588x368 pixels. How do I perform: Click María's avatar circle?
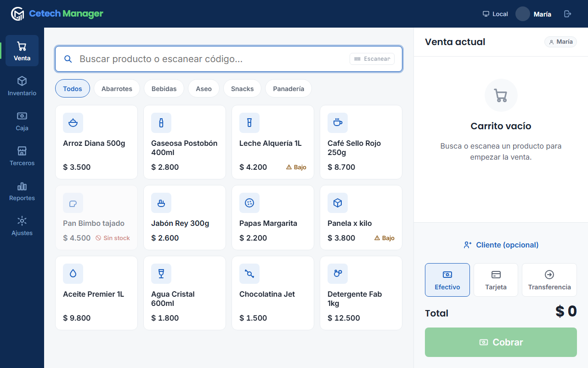click(523, 14)
